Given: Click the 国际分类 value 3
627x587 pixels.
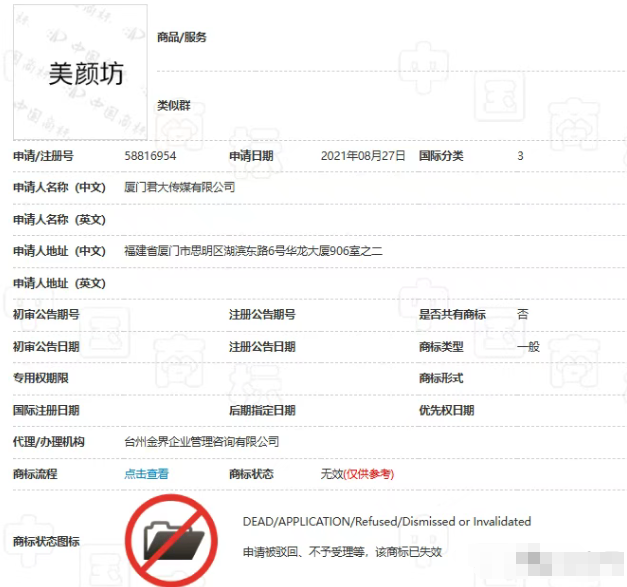Looking at the screenshot, I should click(520, 156).
